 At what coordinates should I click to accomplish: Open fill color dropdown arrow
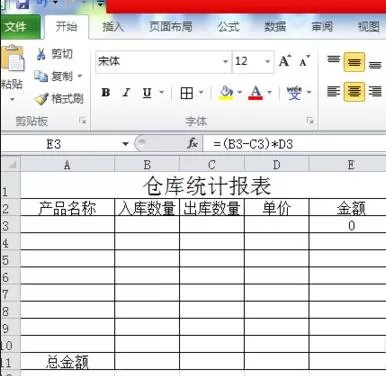pyautogui.click(x=240, y=92)
